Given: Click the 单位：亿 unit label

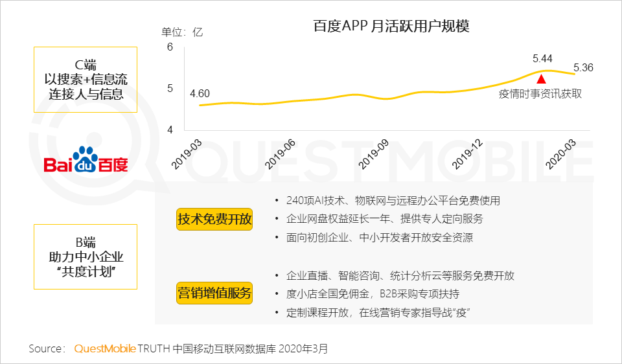Looking at the screenshot, I should coord(182,32).
